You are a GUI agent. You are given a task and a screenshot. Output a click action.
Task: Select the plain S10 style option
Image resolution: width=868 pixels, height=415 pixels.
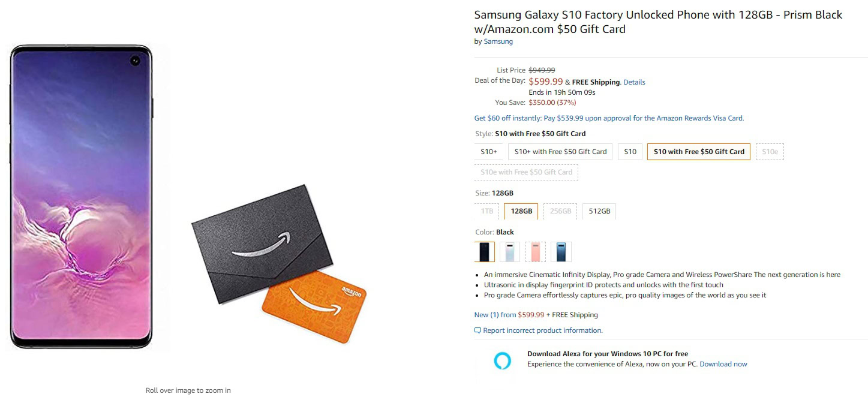click(630, 152)
